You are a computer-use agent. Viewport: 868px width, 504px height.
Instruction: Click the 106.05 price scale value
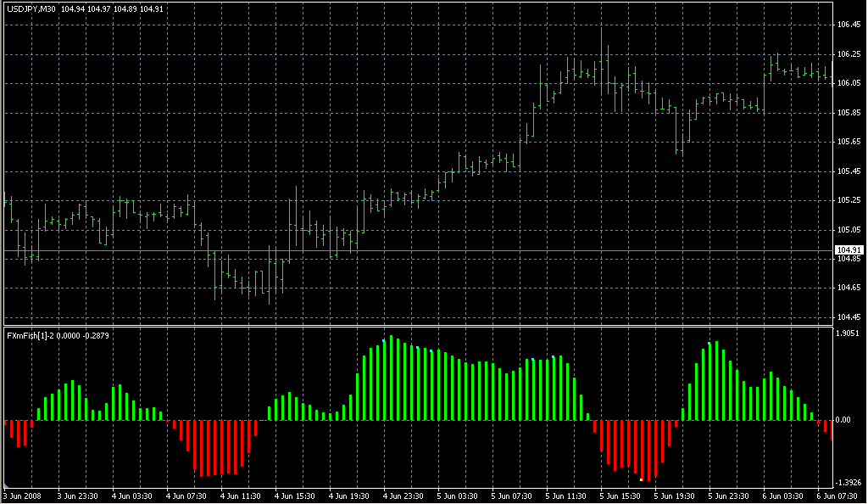849,83
